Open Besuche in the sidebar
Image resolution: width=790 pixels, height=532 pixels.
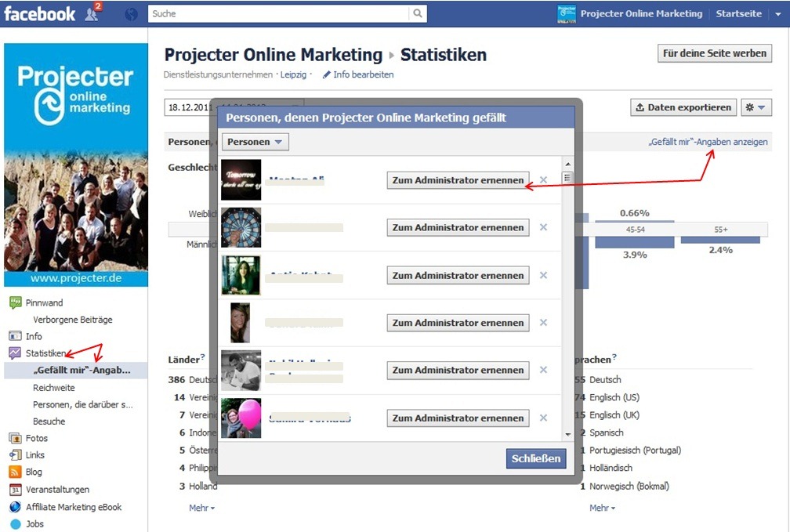pos(49,422)
